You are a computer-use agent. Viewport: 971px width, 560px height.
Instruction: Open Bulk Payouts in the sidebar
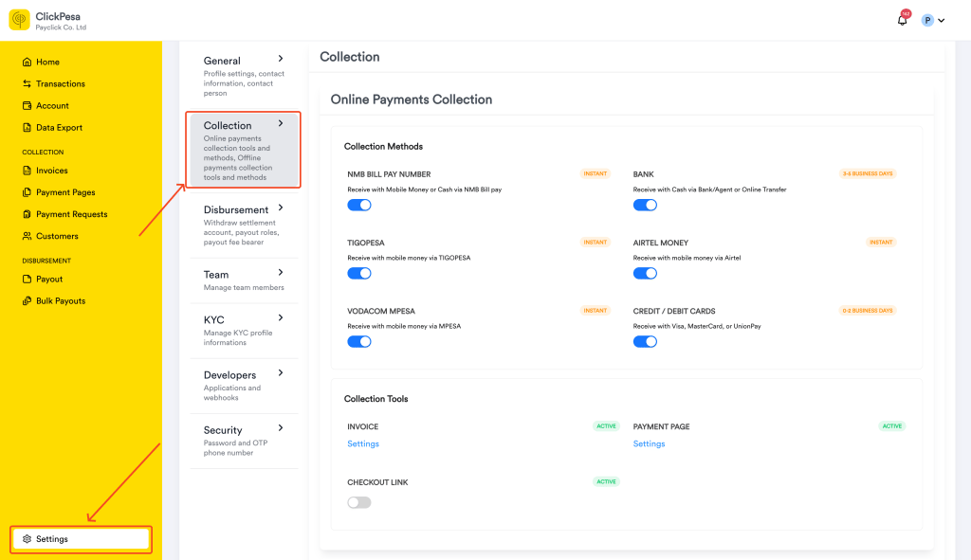[x=61, y=300]
